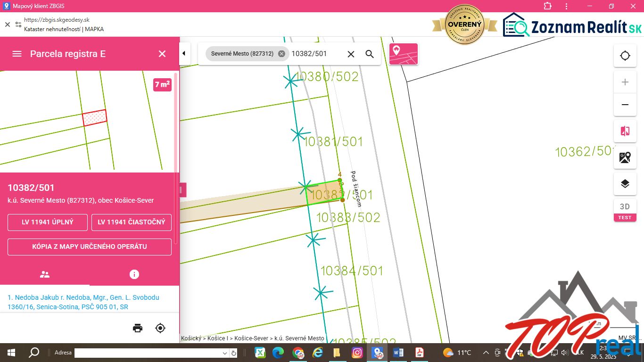The image size is (644, 362).
Task: Click the pink map marker parcel button
Action: [404, 54]
